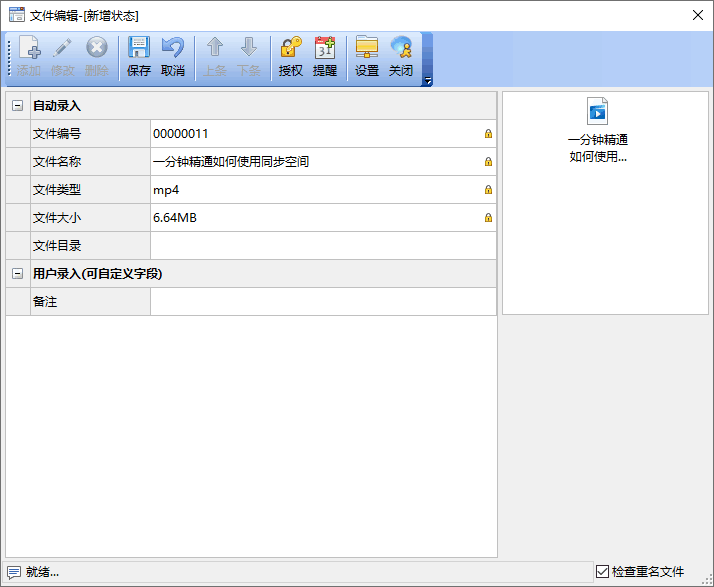
Task: Collapse the 用户录入(可自定义字段) section
Action: click(17, 274)
